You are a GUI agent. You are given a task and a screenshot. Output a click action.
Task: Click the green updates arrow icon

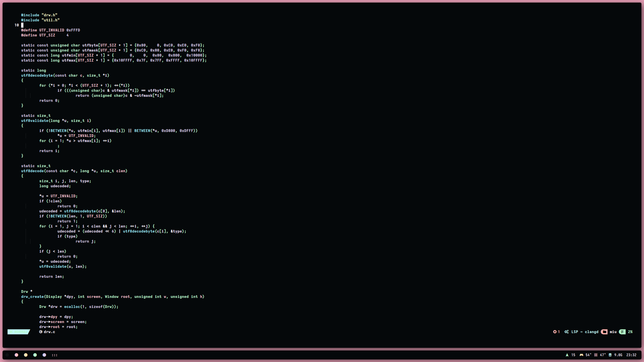click(567, 355)
